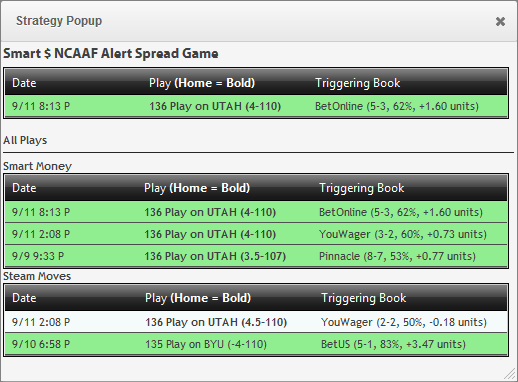
Task: Select the YouWager 60% Smart Money row
Action: click(256, 234)
